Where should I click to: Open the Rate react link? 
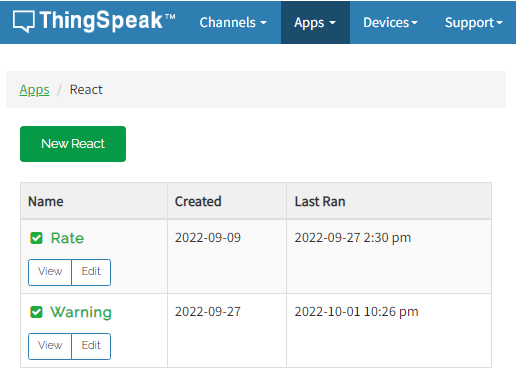point(67,238)
